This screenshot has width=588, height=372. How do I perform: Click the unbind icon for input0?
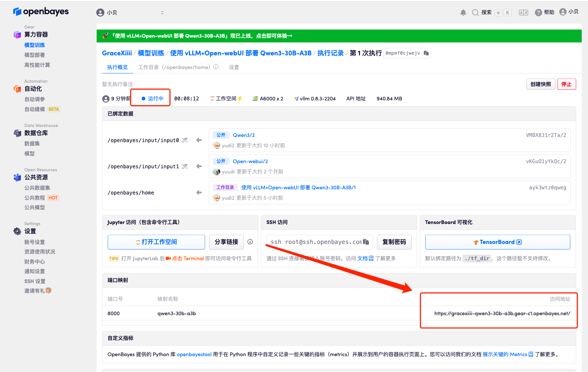185,140
